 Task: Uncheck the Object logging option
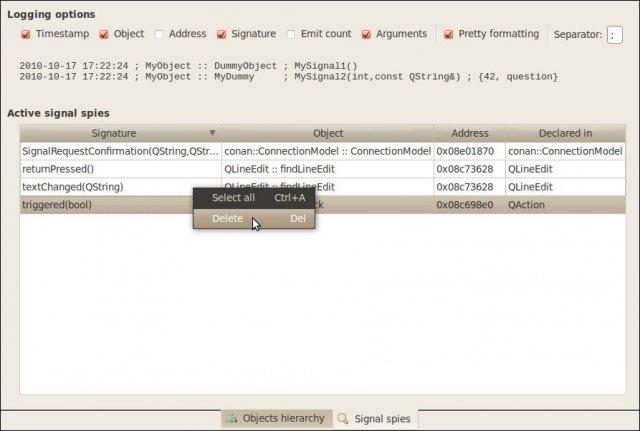pos(104,34)
